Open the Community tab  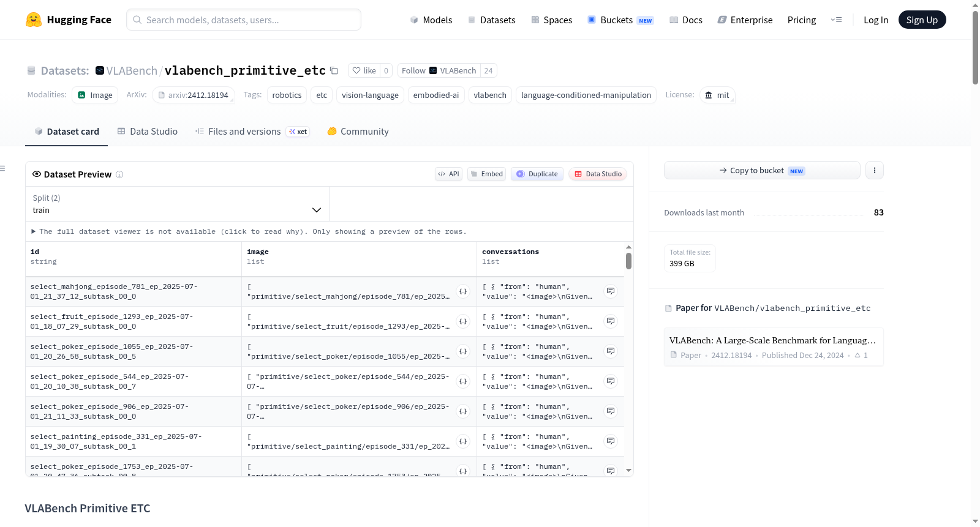pos(358,132)
